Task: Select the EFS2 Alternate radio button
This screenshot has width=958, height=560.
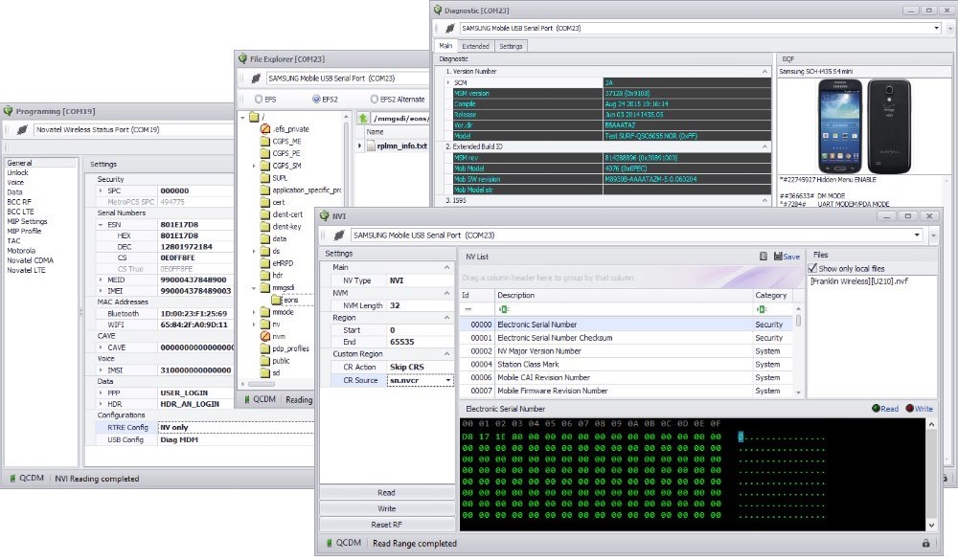Action: 374,99
